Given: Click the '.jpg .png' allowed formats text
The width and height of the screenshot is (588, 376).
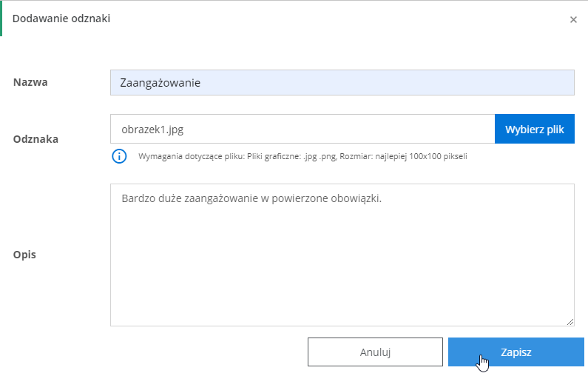Looking at the screenshot, I should tap(320, 156).
